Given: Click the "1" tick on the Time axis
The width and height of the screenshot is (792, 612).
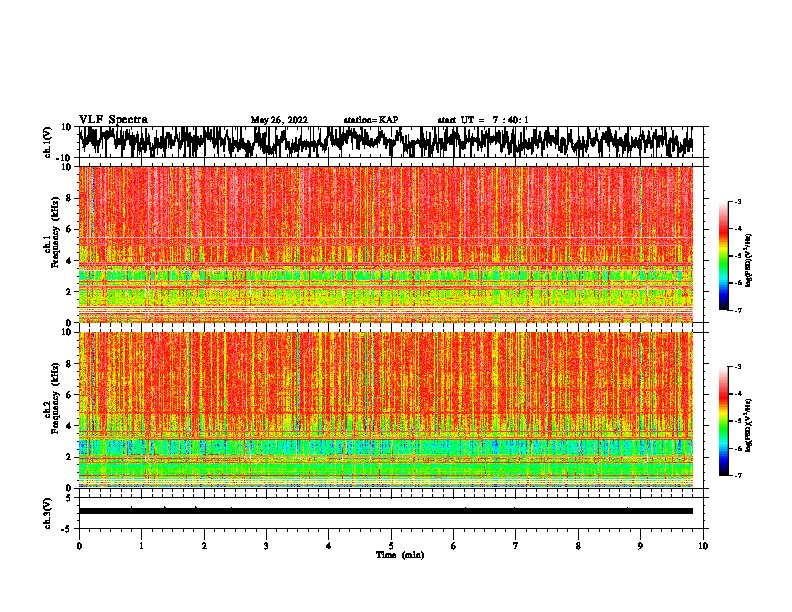Looking at the screenshot, I should (x=141, y=546).
